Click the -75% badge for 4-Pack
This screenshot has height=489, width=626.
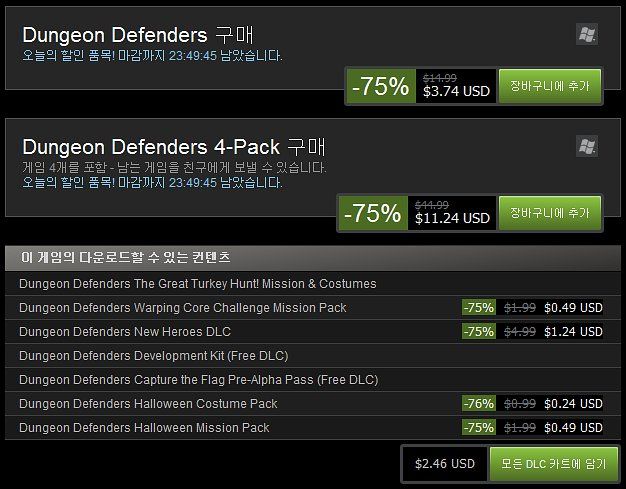[373, 213]
